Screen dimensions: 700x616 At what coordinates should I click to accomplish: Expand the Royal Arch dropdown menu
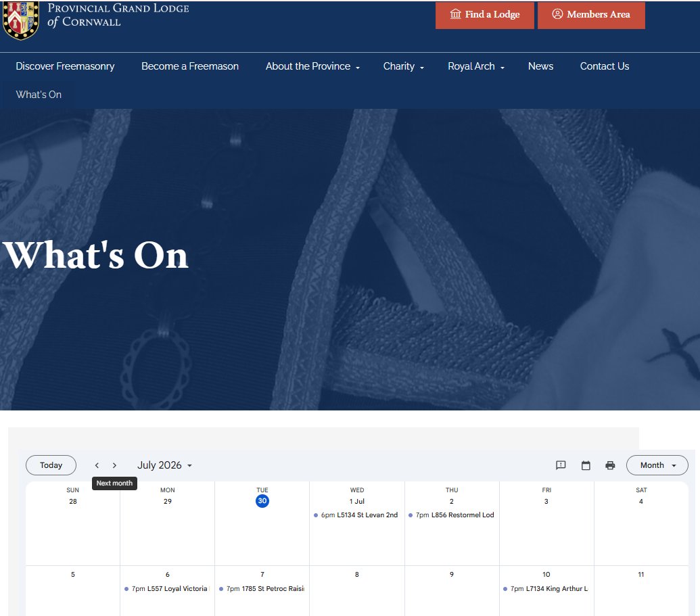click(476, 66)
